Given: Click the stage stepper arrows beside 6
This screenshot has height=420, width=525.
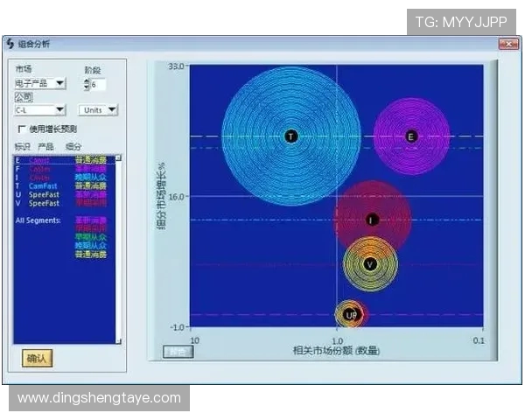Looking at the screenshot, I should 87,84.
